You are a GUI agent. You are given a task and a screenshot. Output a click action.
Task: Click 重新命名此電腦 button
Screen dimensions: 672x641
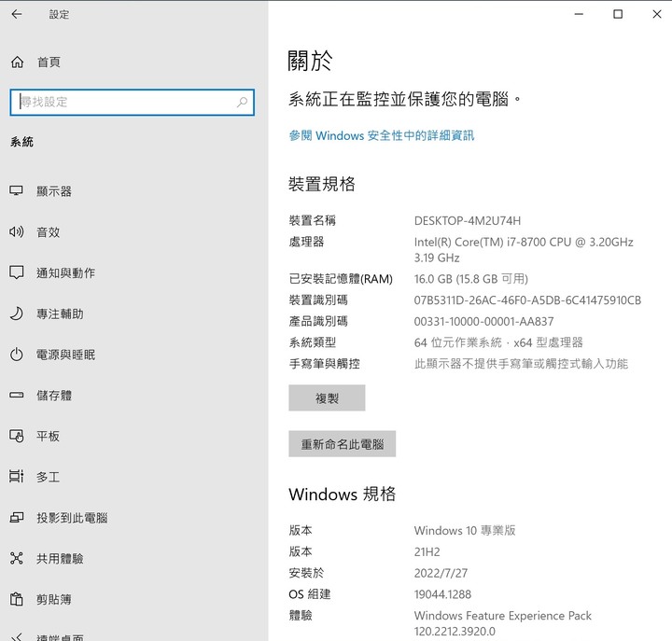[342, 444]
